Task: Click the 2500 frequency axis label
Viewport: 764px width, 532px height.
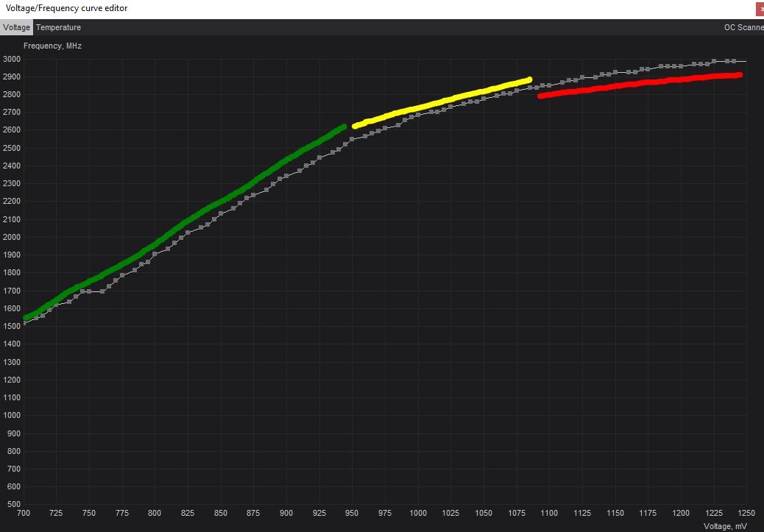Action: point(12,148)
